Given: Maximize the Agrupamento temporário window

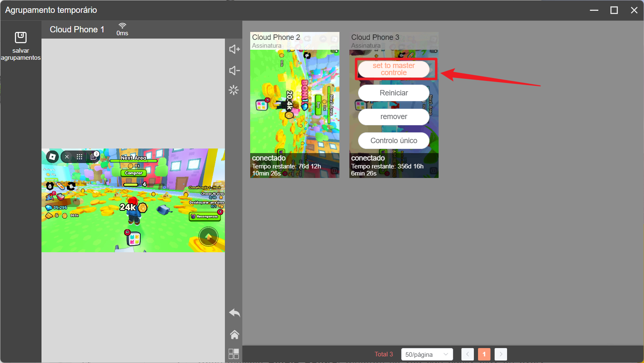Looking at the screenshot, I should point(614,10).
